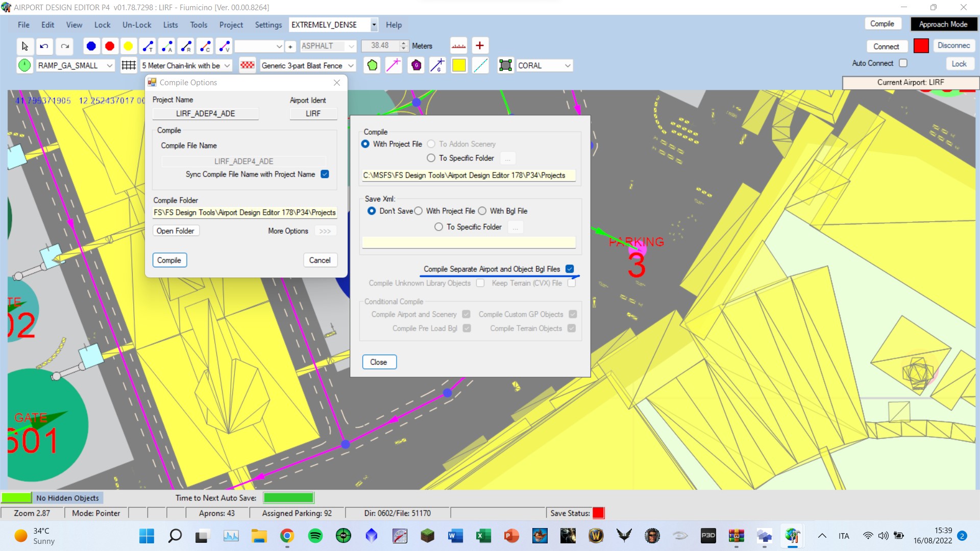Image resolution: width=980 pixels, height=551 pixels.
Task: Click the Undo arrow icon
Action: coord(44,46)
